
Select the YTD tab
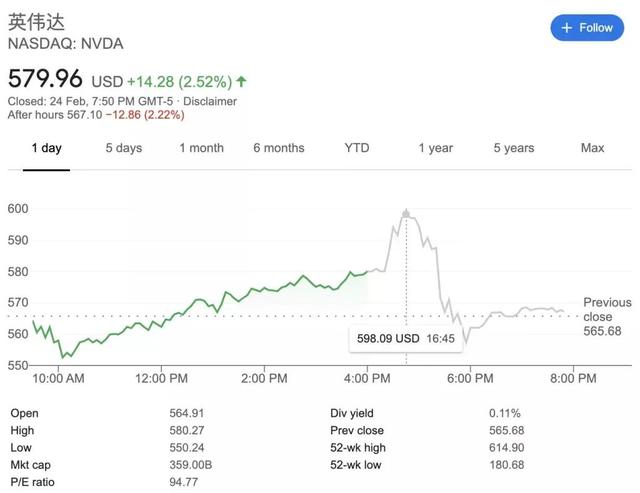(357, 148)
